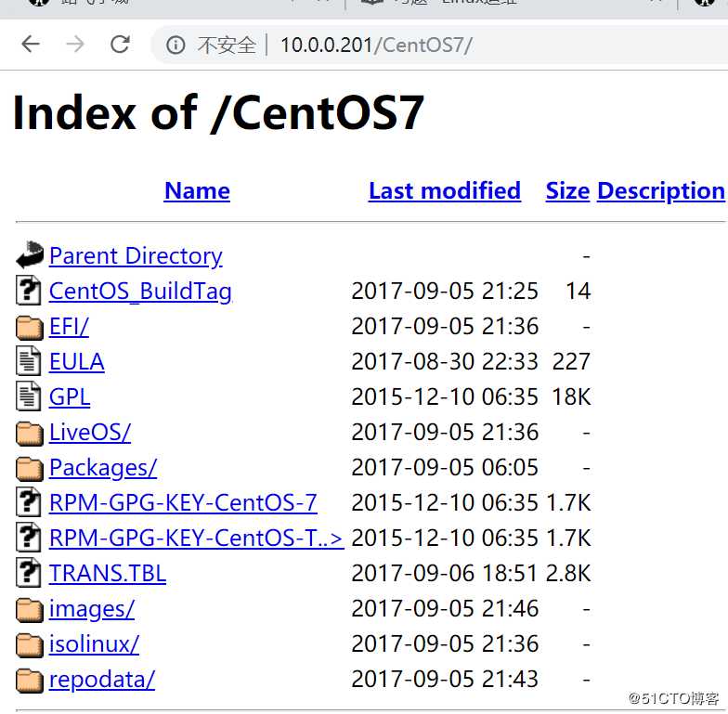
Task: Click the date 2017-09-05 21:25 for CentOS_BuildTag
Action: (445, 292)
